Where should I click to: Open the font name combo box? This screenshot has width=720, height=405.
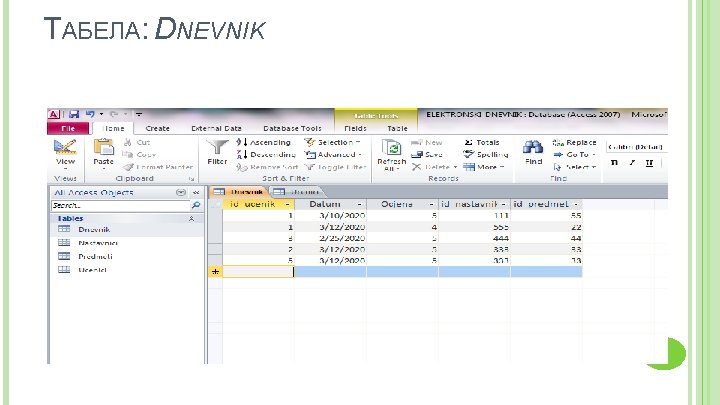636,147
